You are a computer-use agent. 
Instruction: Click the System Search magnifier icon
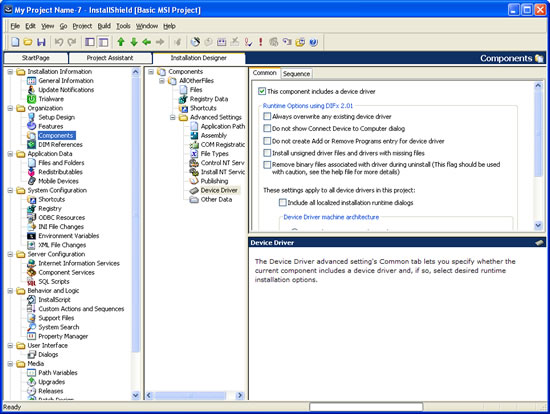32,327
